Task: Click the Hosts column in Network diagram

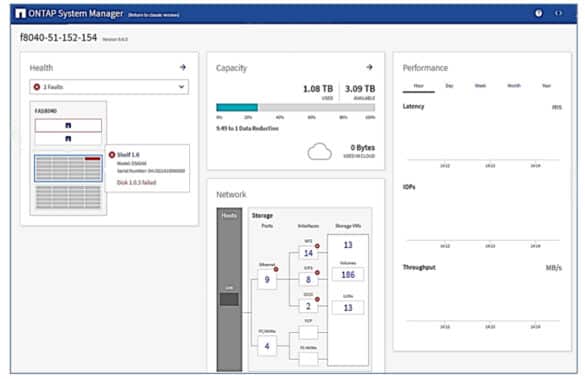Action: point(229,289)
